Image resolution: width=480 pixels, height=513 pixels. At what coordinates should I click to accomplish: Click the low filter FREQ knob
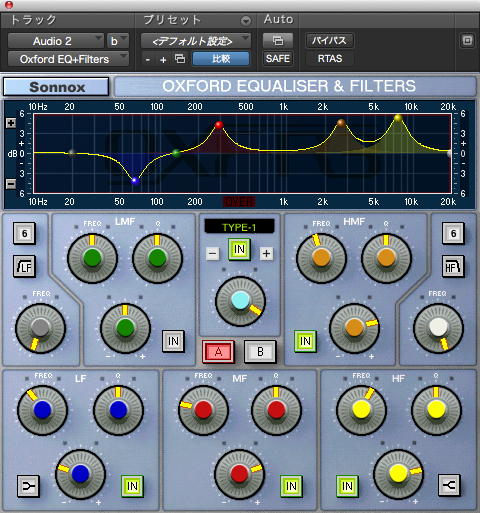pos(40,328)
